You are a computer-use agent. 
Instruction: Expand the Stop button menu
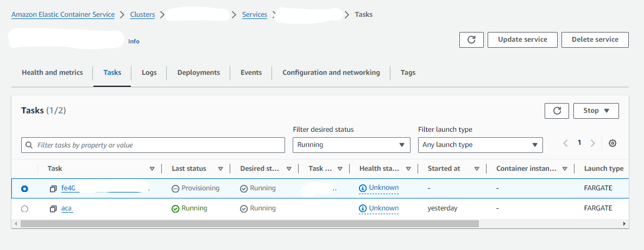596,111
